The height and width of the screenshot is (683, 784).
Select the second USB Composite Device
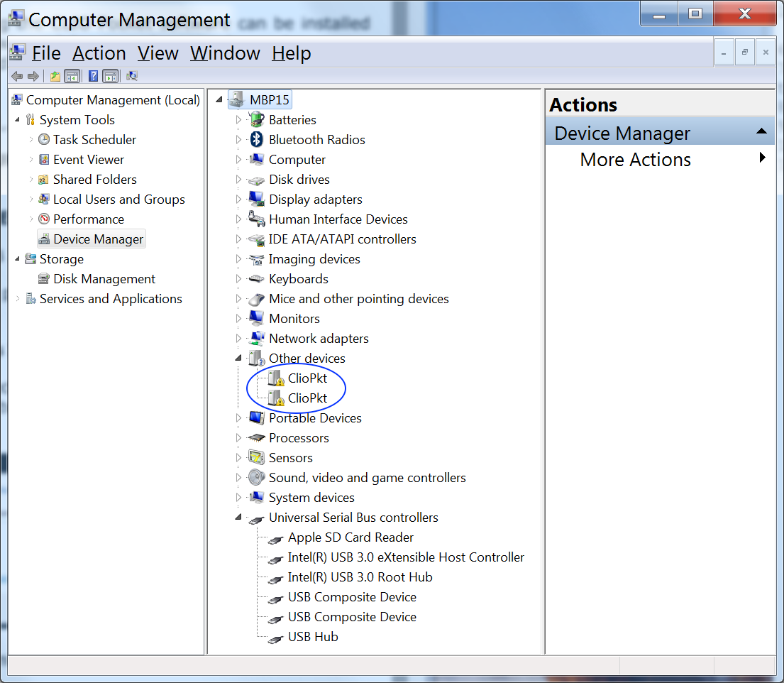click(352, 617)
